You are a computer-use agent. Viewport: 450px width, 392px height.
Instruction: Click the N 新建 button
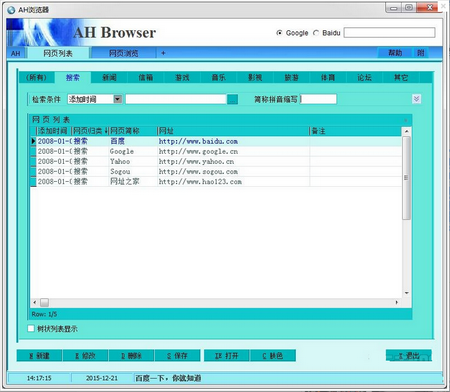pyautogui.click(x=39, y=355)
